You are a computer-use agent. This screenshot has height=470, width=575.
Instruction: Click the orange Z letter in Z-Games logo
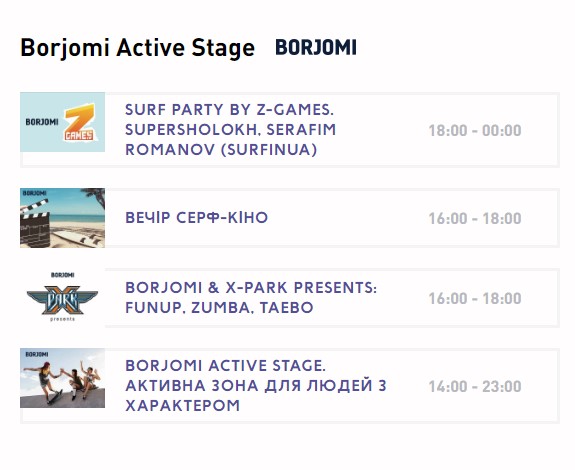click(79, 117)
